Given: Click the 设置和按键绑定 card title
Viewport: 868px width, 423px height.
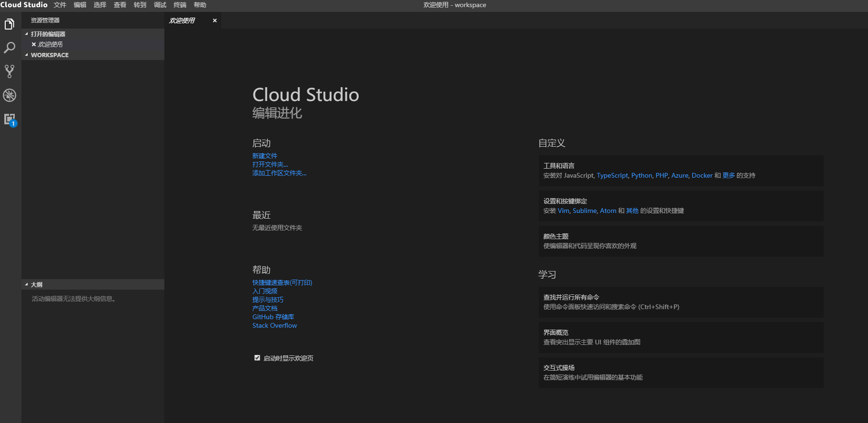Looking at the screenshot, I should click(565, 201).
